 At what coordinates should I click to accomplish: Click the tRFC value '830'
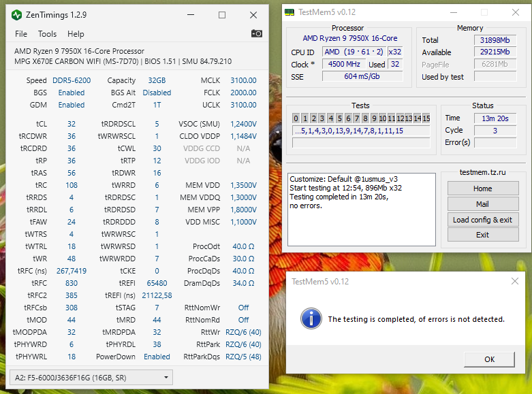[72, 283]
